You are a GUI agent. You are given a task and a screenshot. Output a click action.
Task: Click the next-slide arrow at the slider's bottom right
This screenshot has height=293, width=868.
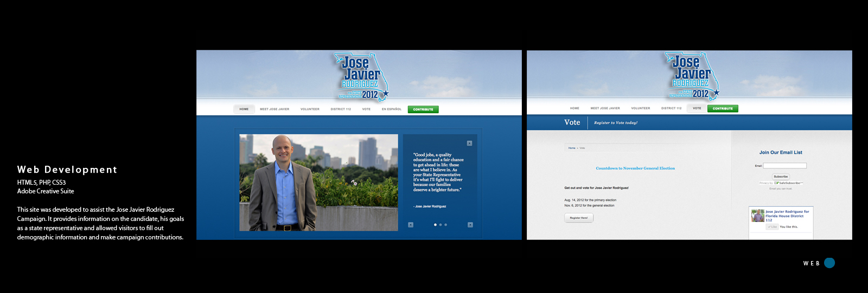tap(470, 225)
